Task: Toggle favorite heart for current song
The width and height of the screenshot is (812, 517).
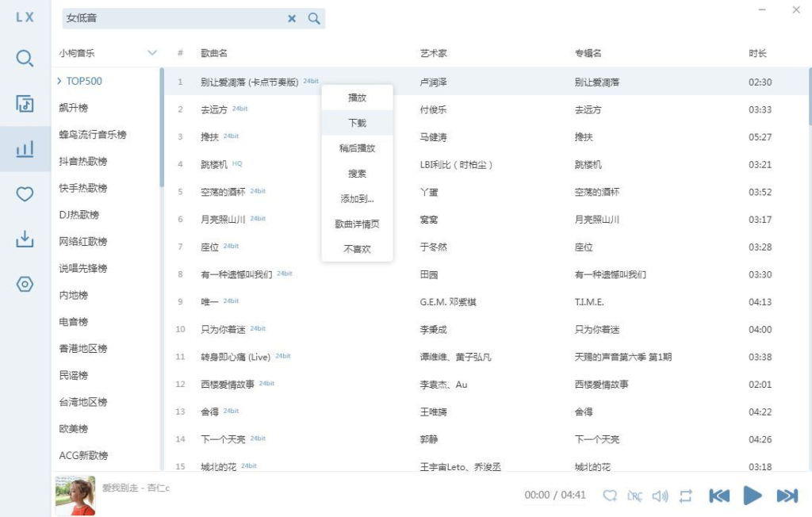Action: click(x=610, y=496)
